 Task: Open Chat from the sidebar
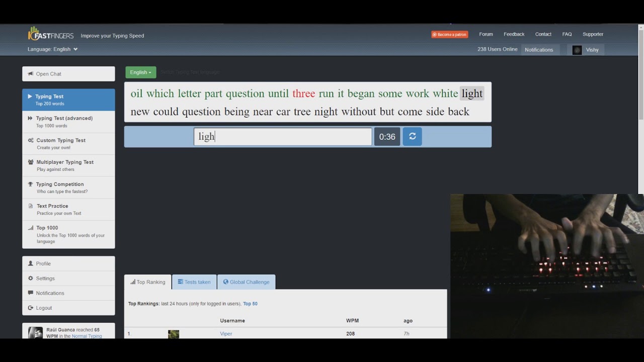(x=68, y=74)
